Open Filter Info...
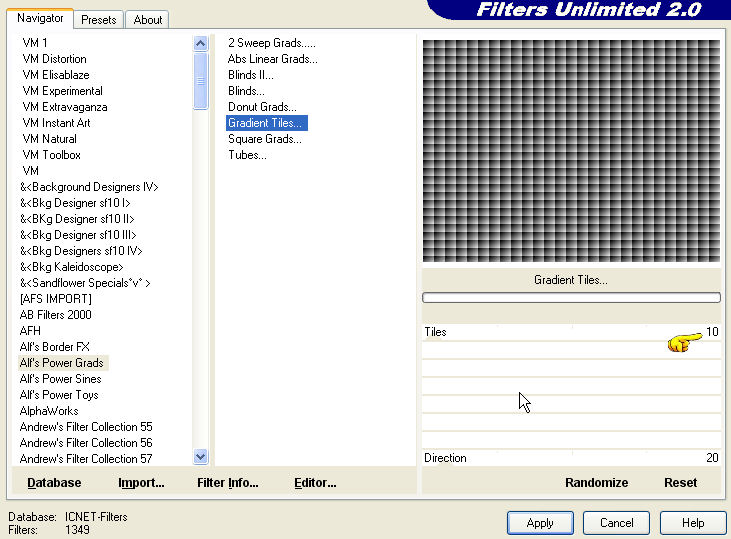The height and width of the screenshot is (539, 731). [x=228, y=483]
